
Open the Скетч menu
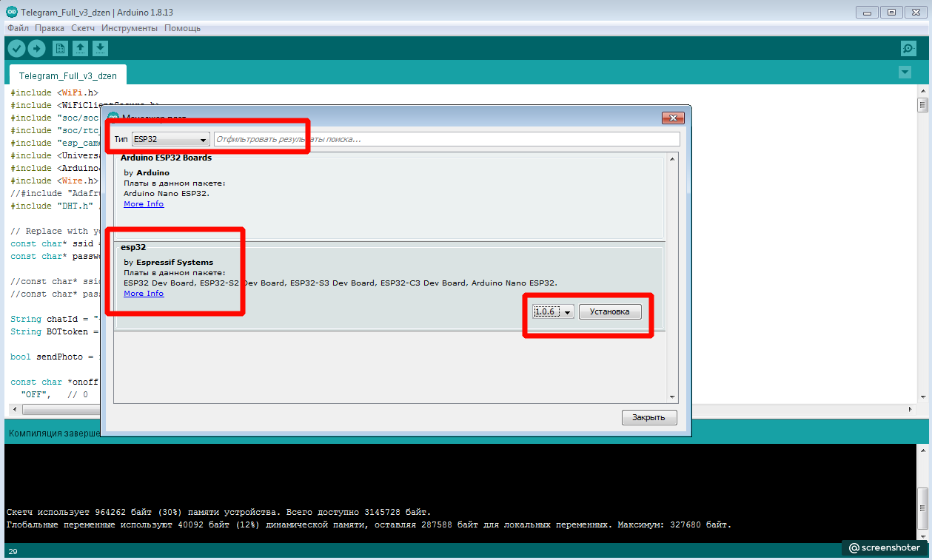[x=83, y=28]
